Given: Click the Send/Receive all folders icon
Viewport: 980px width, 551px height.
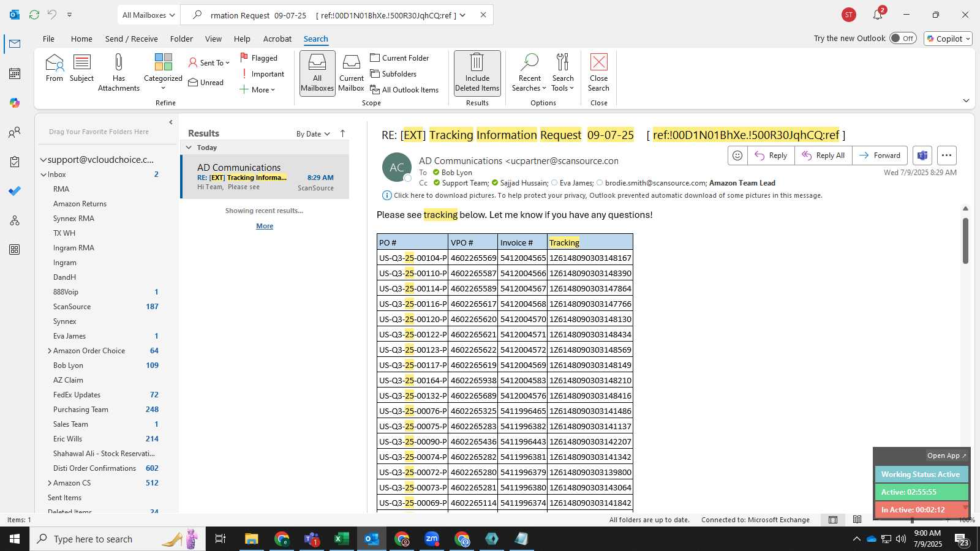Looking at the screenshot, I should (x=34, y=15).
